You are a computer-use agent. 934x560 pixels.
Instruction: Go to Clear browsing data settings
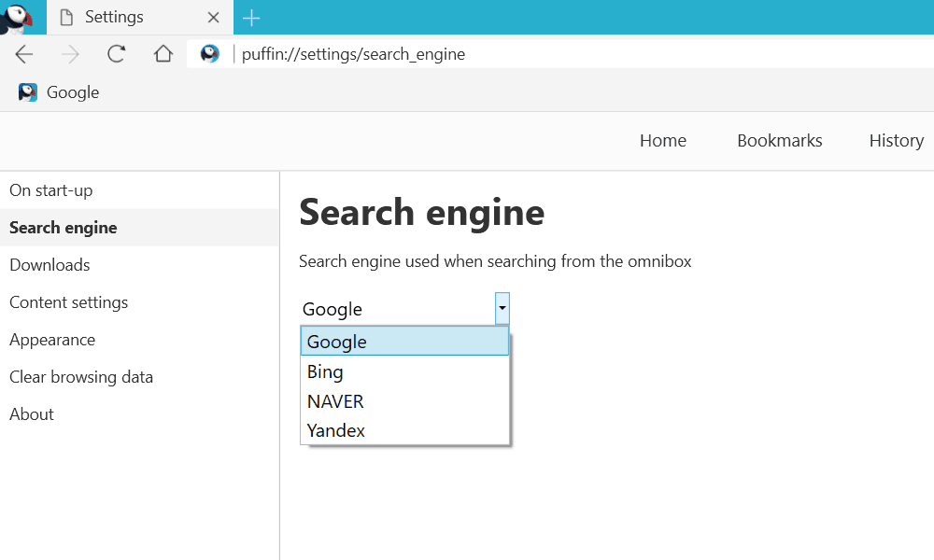pos(81,376)
